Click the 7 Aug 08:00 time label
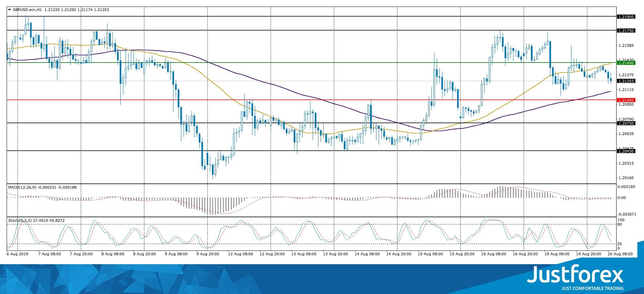644x294 pixels. (x=50, y=254)
